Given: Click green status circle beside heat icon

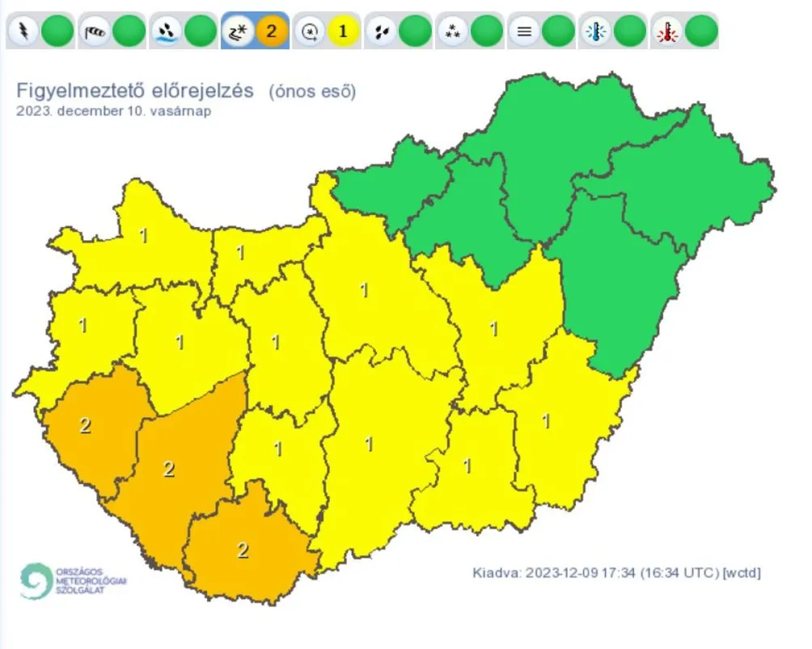Looking at the screenshot, I should pos(702,32).
